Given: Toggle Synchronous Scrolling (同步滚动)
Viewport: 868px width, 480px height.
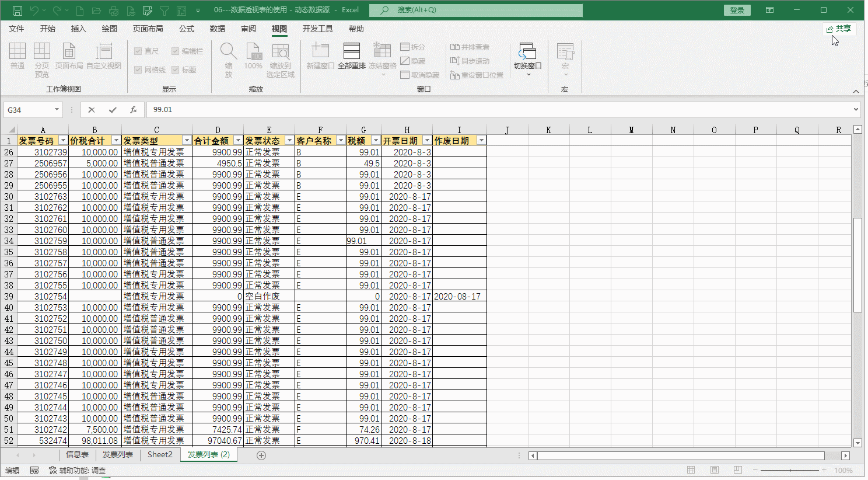Looking at the screenshot, I should 470,61.
